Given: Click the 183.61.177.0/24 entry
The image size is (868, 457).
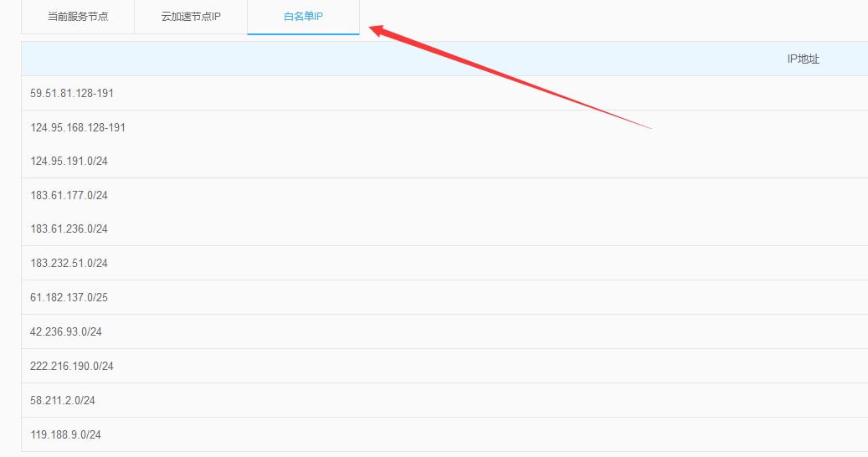Looking at the screenshot, I should click(69, 195).
